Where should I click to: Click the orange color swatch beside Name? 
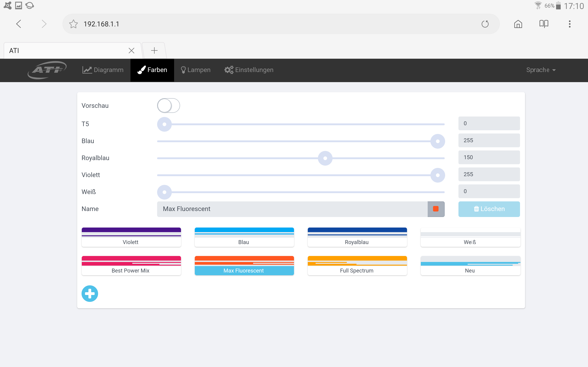(436, 209)
